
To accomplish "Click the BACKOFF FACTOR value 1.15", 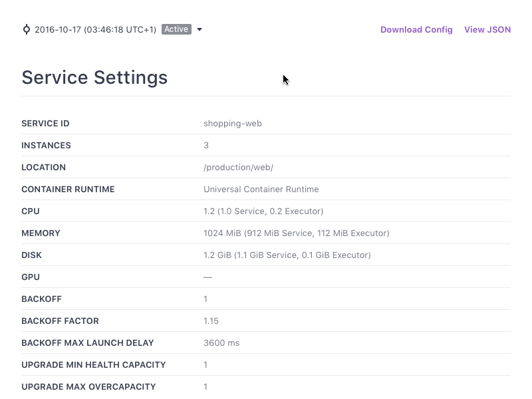I will point(211,321).
